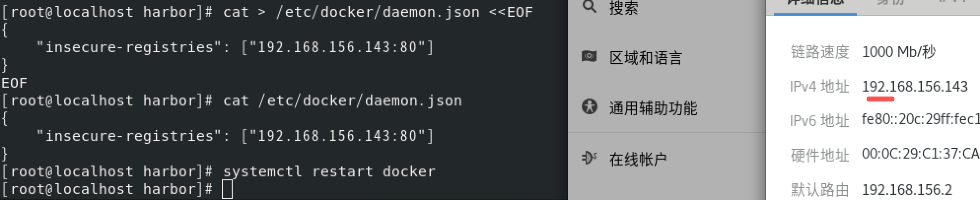Click the IPv6 address value starting fe80
Viewport: 980px width, 200px height.
pyautogui.click(x=920, y=119)
